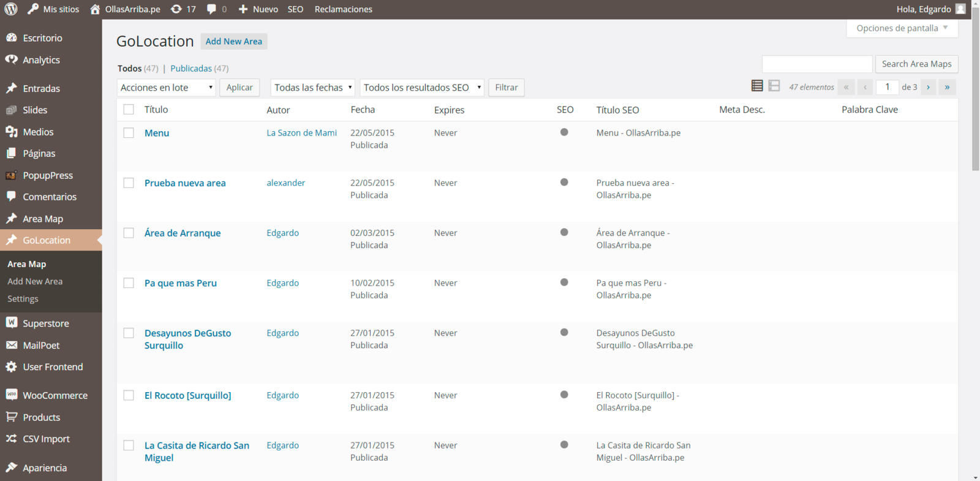This screenshot has width=980, height=481.
Task: Check the Pa que mas Peru checkbox
Action: [x=129, y=283]
